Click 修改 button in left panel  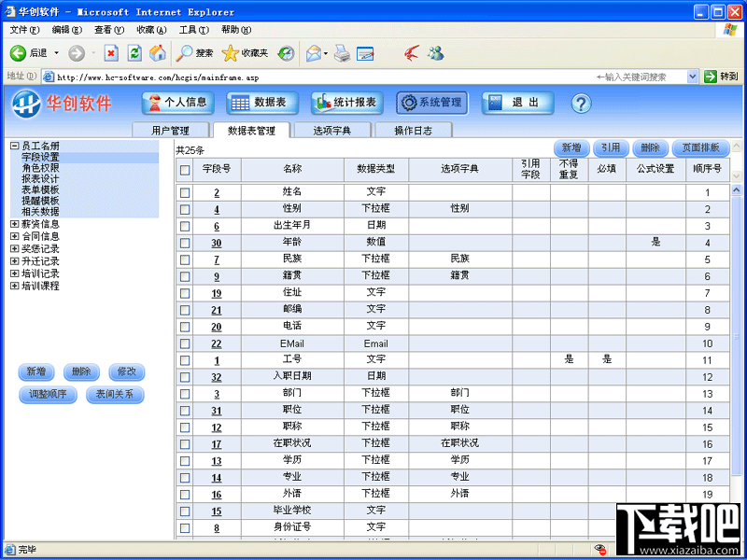pos(126,371)
